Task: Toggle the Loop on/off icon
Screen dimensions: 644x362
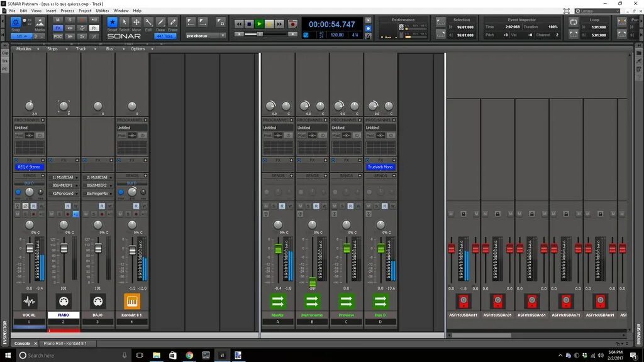Action: click(574, 22)
